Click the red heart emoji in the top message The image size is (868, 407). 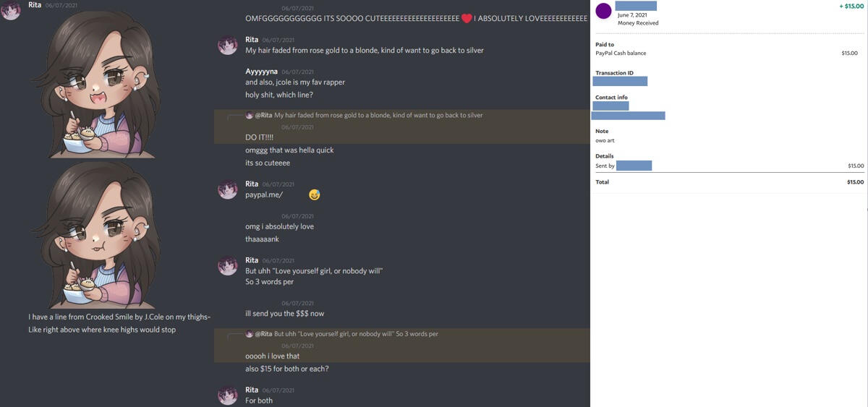[467, 18]
